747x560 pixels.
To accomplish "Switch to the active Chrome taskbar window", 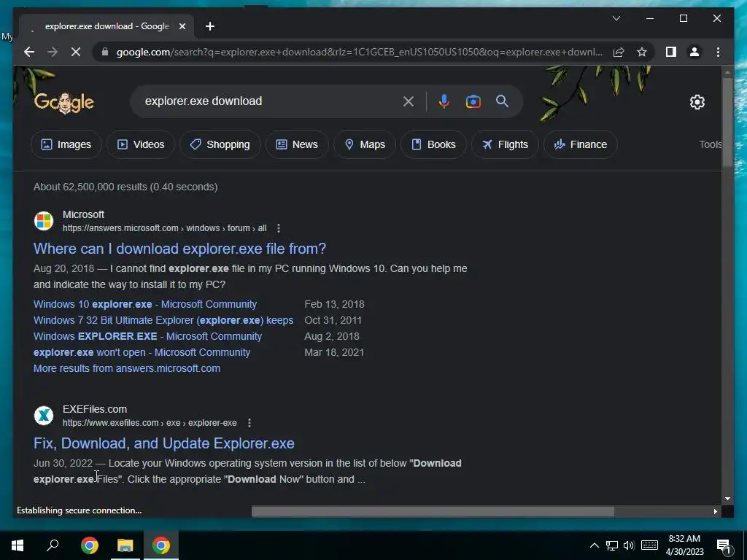I will coord(161,545).
